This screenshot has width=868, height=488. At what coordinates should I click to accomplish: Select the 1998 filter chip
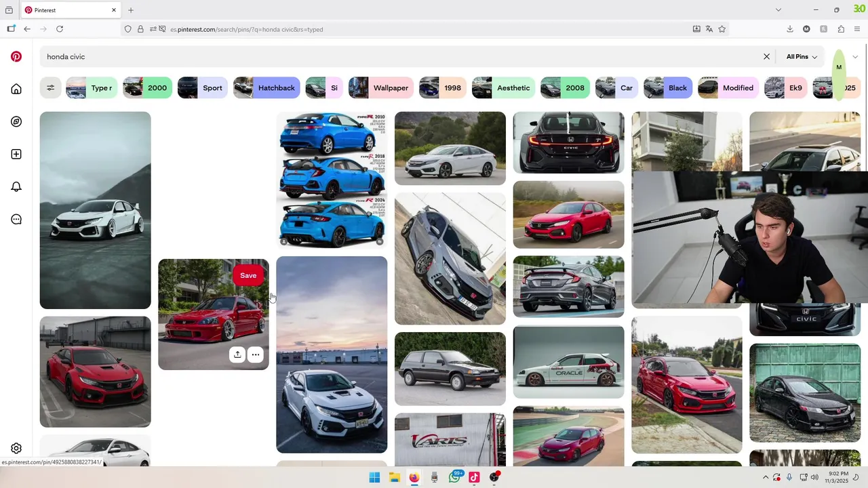443,88
